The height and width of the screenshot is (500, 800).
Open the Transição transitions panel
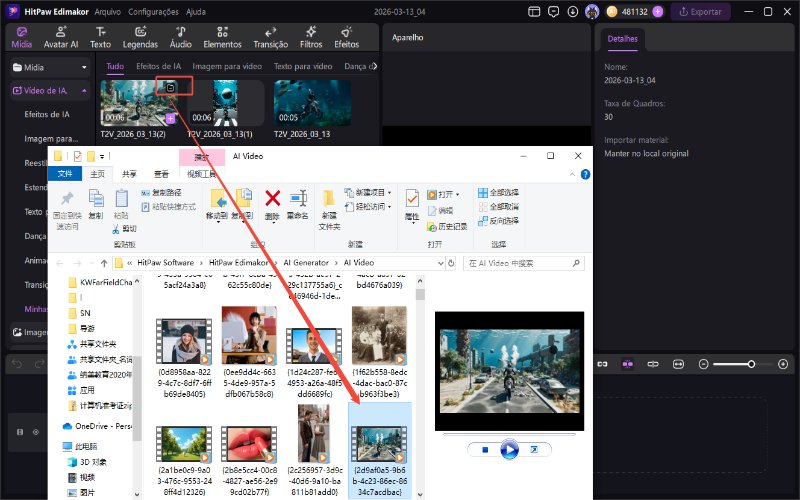[271, 37]
